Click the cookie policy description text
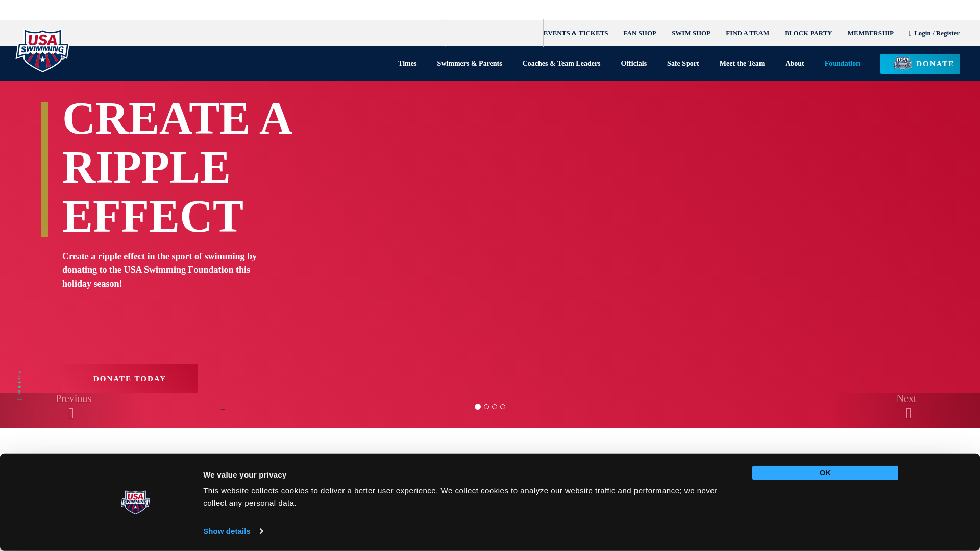 460,497
